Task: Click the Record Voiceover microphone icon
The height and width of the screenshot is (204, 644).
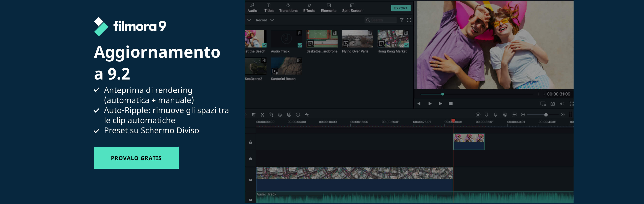Action: [495, 115]
